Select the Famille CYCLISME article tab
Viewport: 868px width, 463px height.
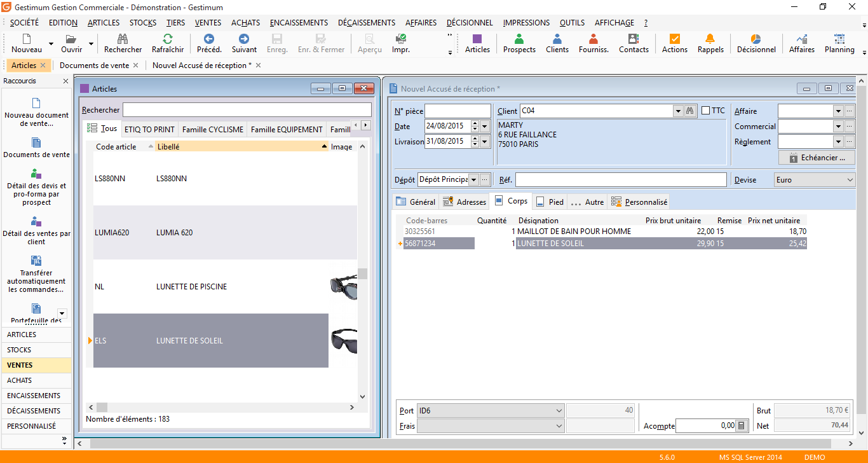pyautogui.click(x=212, y=129)
